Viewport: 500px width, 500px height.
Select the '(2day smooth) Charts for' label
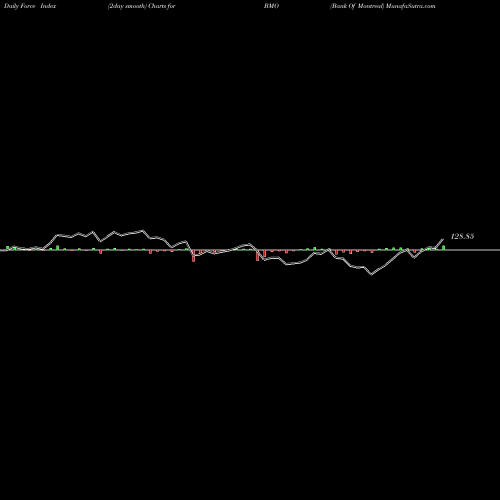coord(141,6)
